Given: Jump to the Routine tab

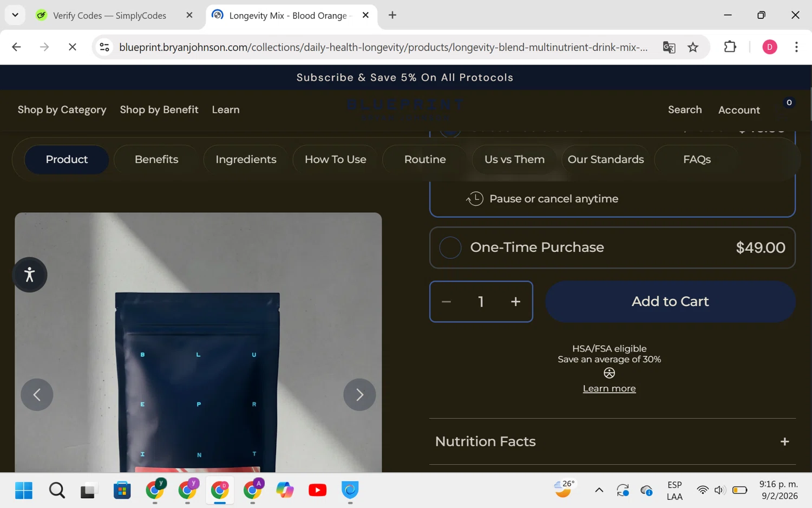Looking at the screenshot, I should (x=425, y=159).
